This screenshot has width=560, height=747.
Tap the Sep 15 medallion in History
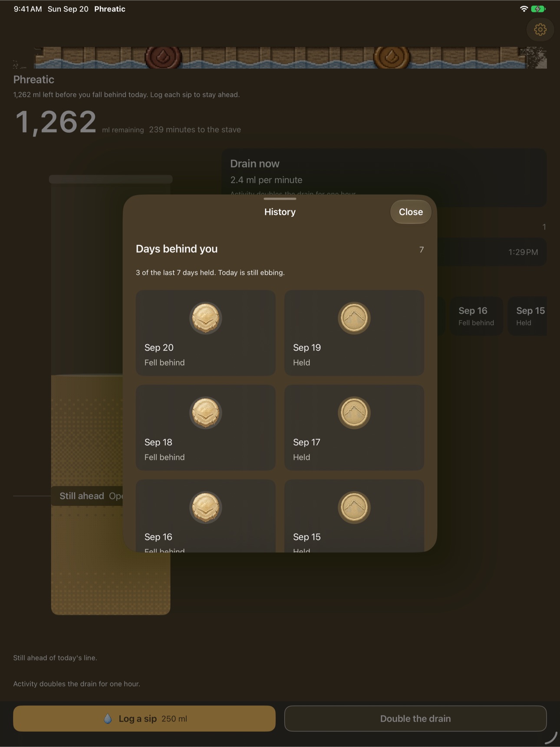tap(354, 507)
